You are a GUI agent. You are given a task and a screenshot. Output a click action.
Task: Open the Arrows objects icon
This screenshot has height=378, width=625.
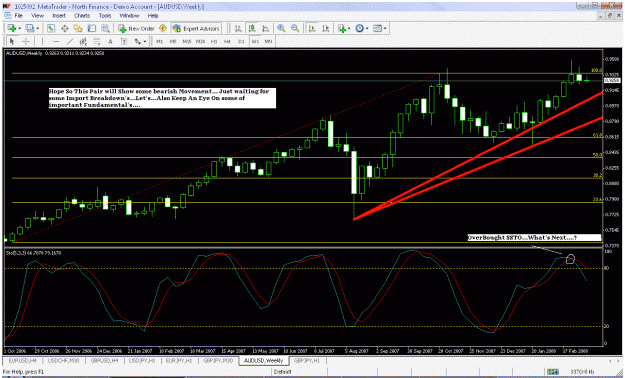[x=138, y=41]
